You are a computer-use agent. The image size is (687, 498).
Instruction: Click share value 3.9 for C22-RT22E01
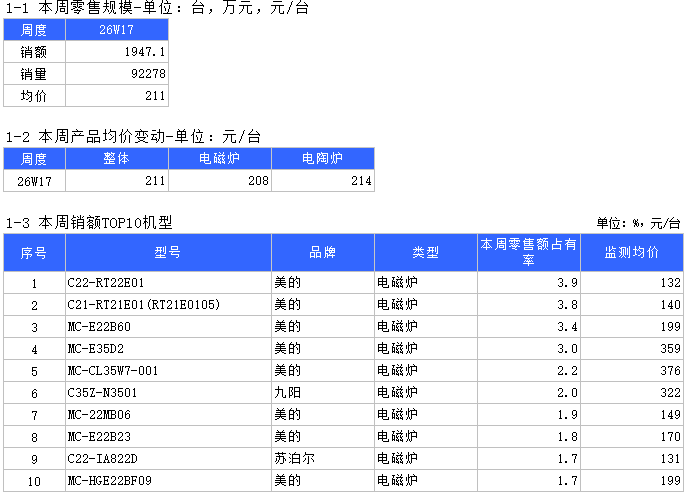pyautogui.click(x=567, y=283)
